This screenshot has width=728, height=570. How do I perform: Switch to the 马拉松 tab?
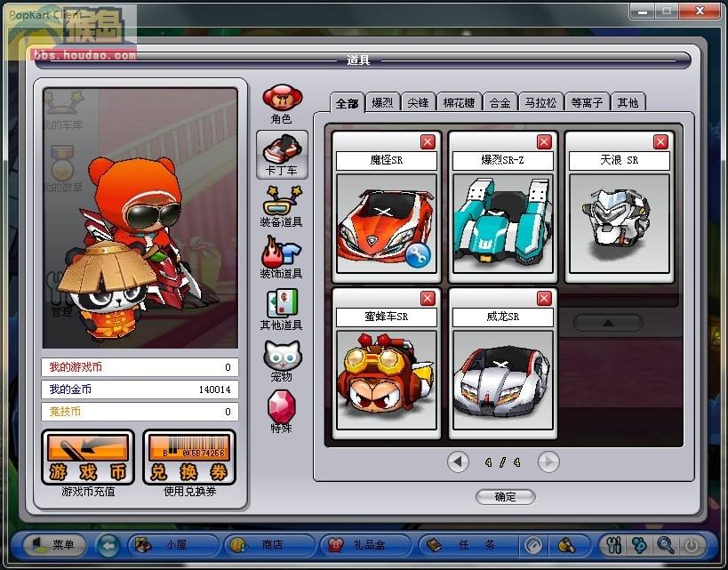click(x=541, y=102)
